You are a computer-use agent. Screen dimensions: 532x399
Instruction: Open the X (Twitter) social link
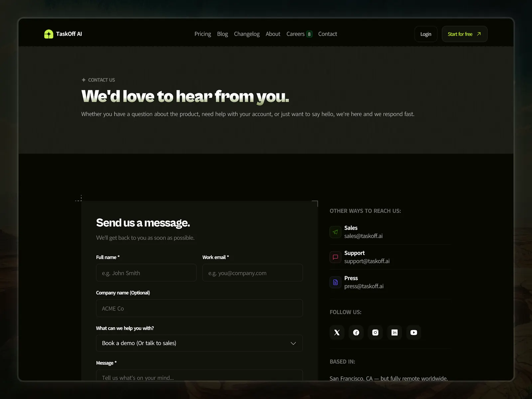click(x=337, y=332)
